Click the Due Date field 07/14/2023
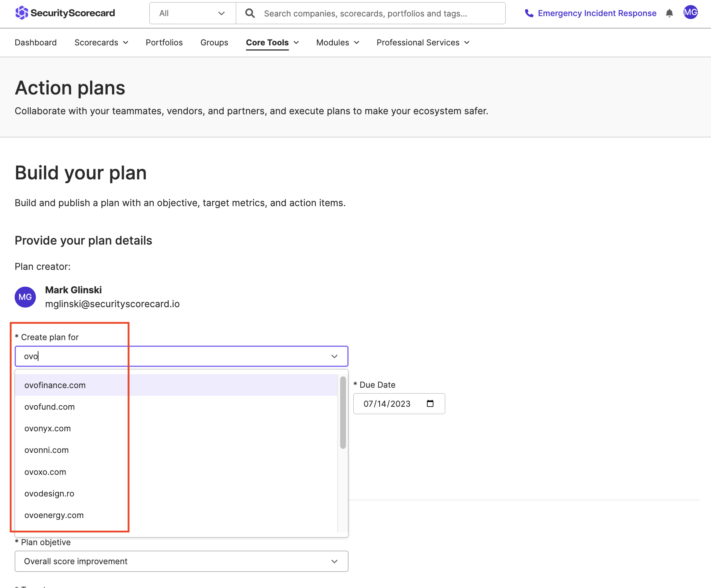This screenshot has width=711, height=588. pos(399,403)
